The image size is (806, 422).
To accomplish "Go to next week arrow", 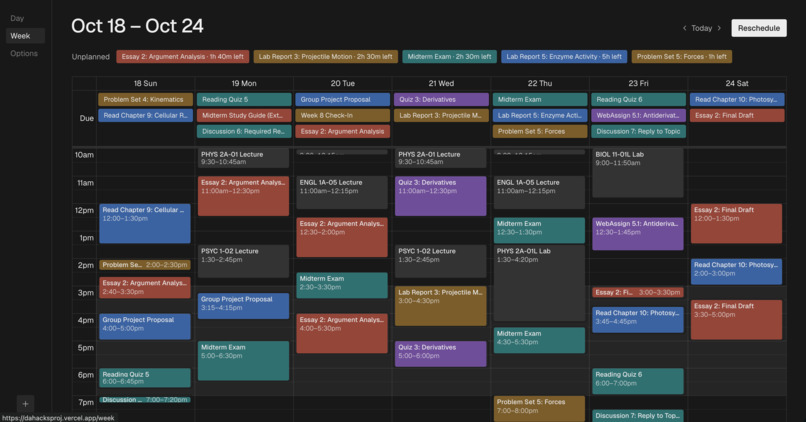I will (719, 28).
